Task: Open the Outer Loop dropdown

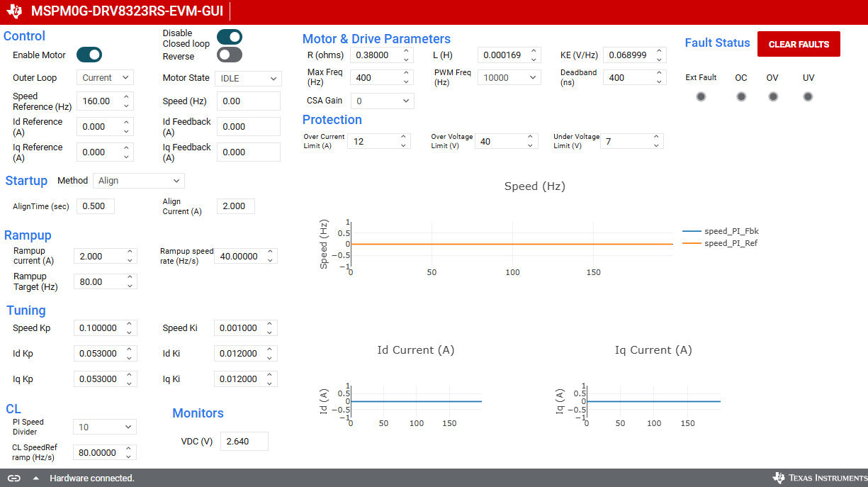Action: 105,78
